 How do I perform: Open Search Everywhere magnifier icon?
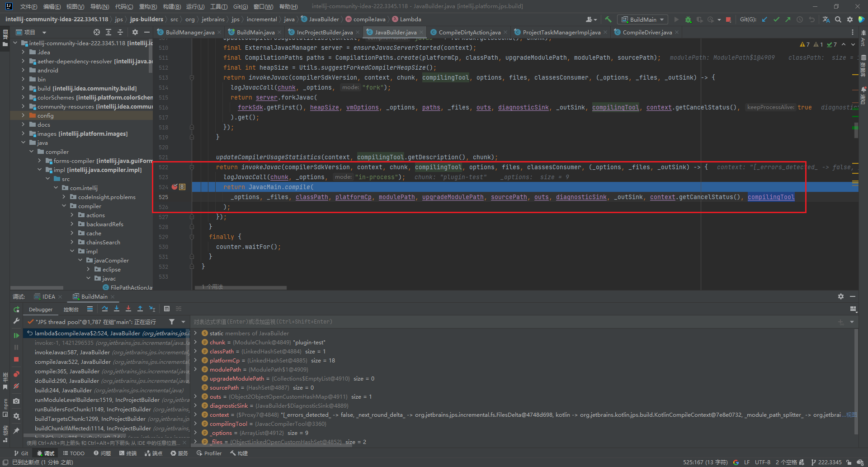click(x=838, y=19)
